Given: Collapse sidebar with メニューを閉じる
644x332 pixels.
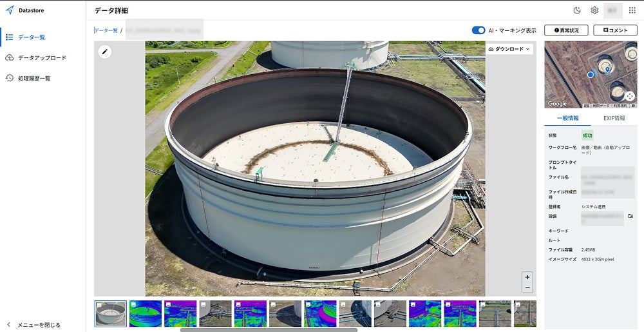Looking at the screenshot, I should tap(35, 325).
